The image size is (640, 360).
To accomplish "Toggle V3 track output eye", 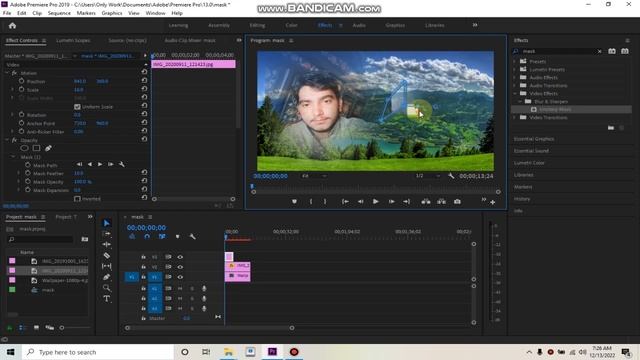I will pyautogui.click(x=180, y=257).
